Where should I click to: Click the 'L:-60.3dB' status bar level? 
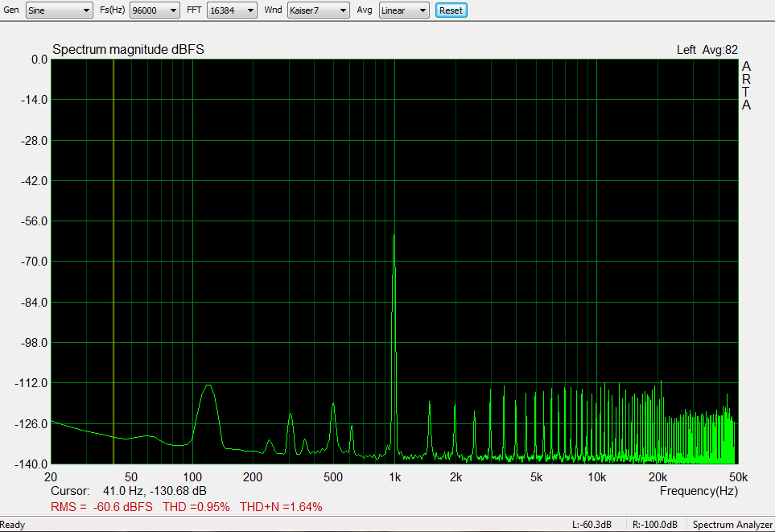tap(592, 525)
